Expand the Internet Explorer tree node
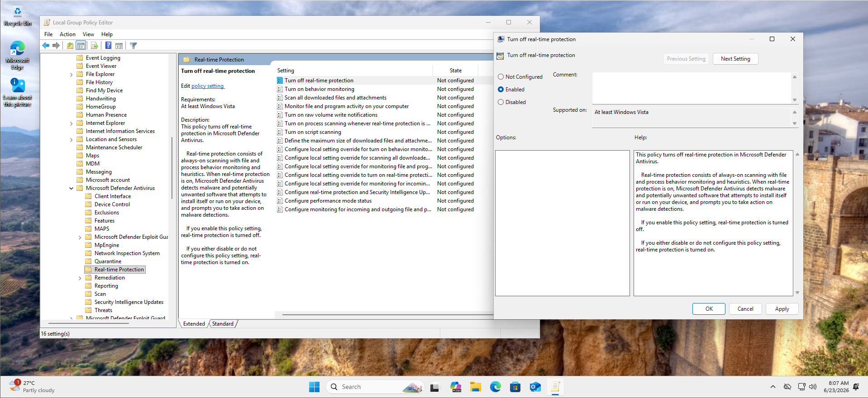 [71, 123]
